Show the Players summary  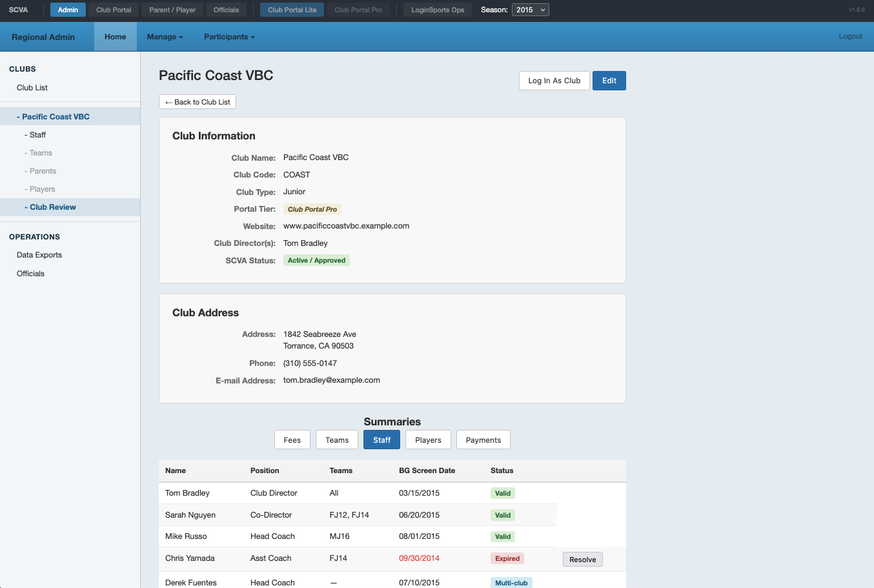pyautogui.click(x=428, y=440)
